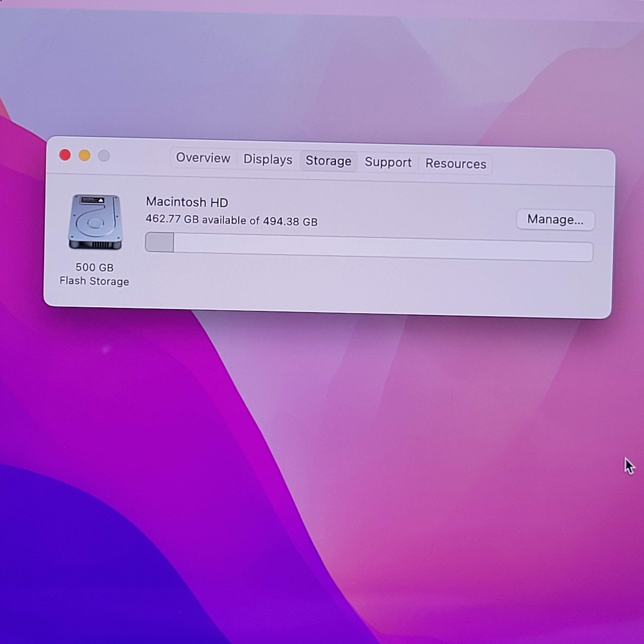
Task: Click '462.77 GB available of 494.38 GB' text
Action: coord(231,220)
